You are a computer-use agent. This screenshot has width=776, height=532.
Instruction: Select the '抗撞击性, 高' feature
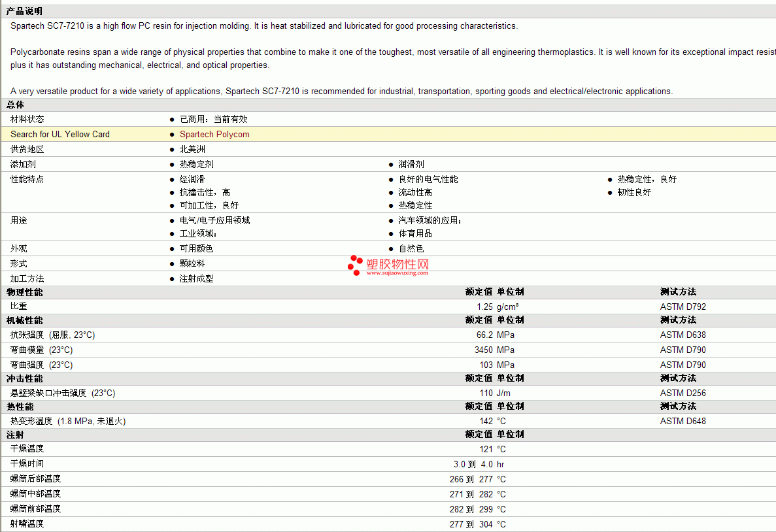pos(205,193)
